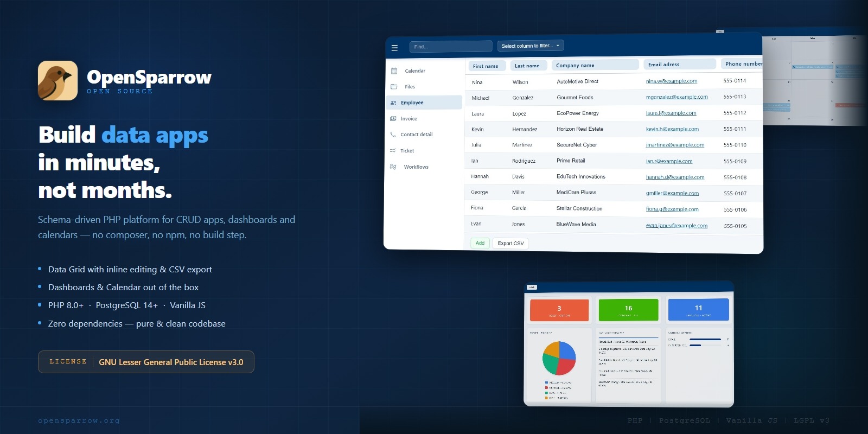Open the jmartinez@example.com email link
The height and width of the screenshot is (434, 868).
[x=675, y=145]
